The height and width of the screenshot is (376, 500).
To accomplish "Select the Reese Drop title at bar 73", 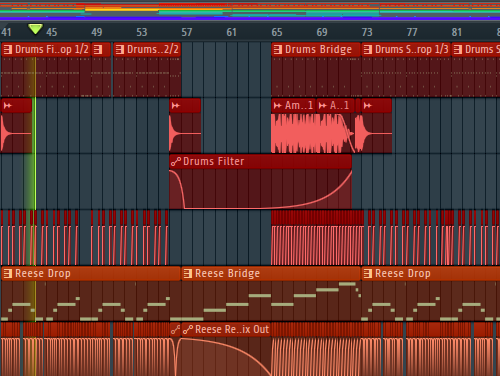I will coord(403,274).
